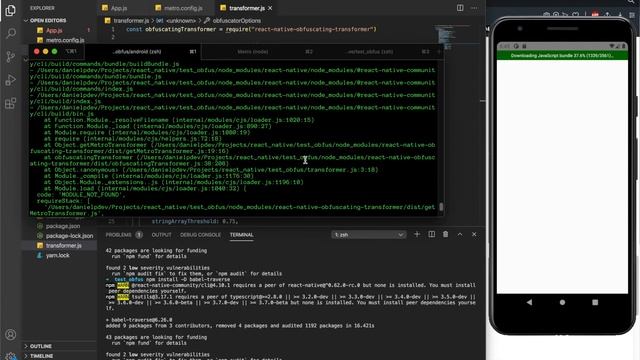The height and width of the screenshot is (360, 640).
Task: Click stringArrayThreshold line in the editor
Action: 195,222
